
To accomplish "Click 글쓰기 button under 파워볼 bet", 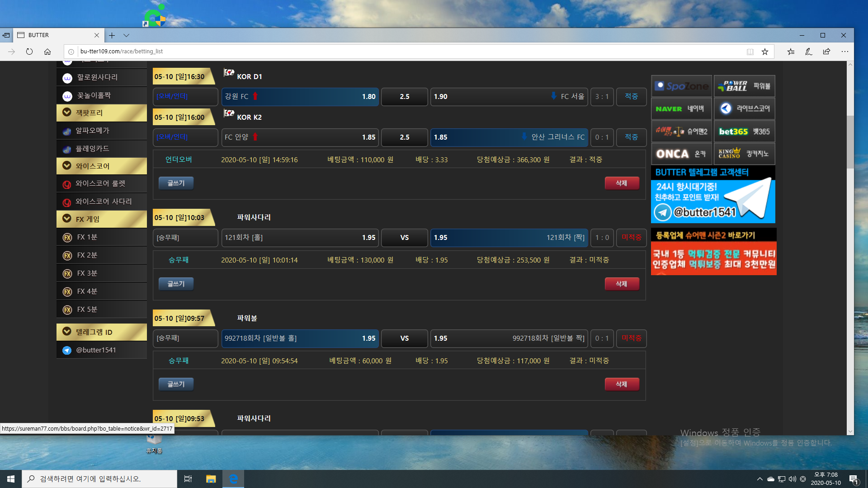I will pos(176,384).
